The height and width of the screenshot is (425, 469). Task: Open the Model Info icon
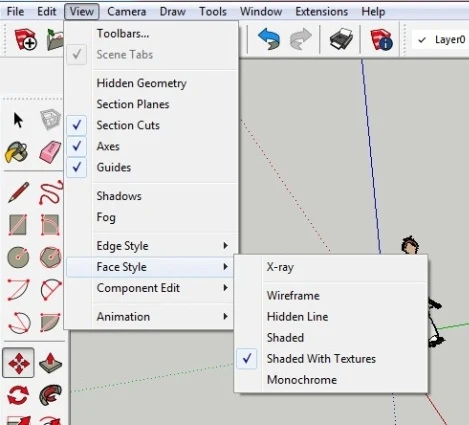(381, 39)
